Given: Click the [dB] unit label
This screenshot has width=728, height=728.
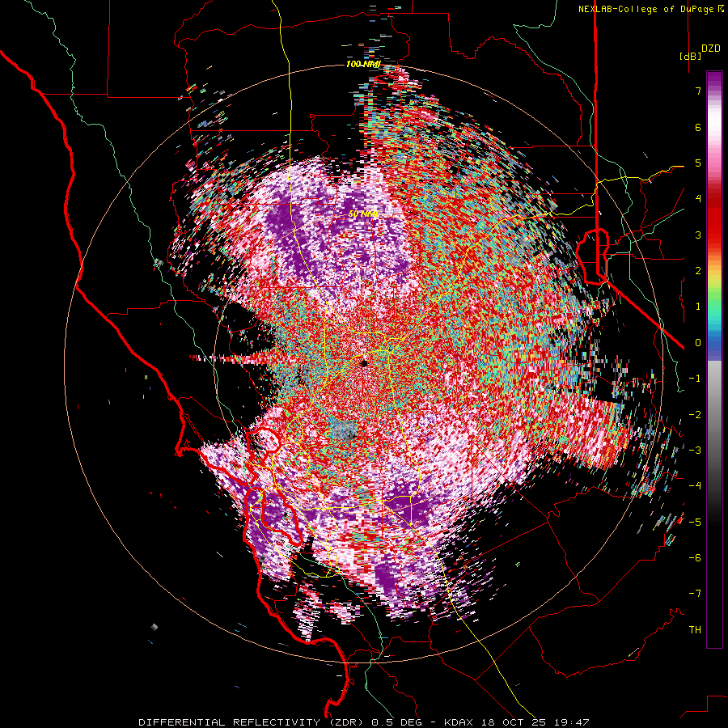Looking at the screenshot, I should [690, 56].
